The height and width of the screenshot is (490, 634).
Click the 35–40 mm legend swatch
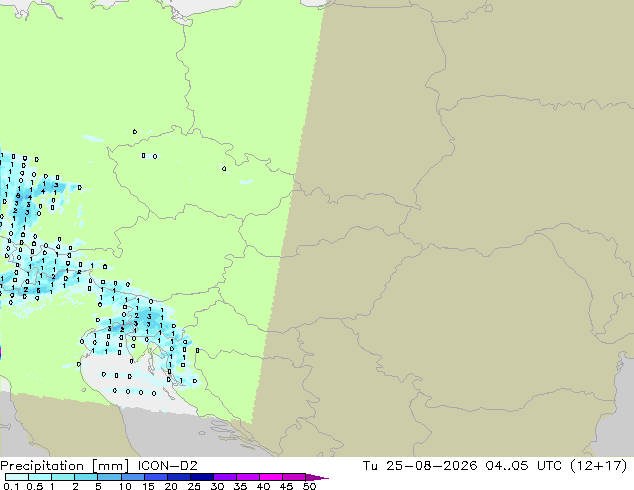click(x=248, y=477)
